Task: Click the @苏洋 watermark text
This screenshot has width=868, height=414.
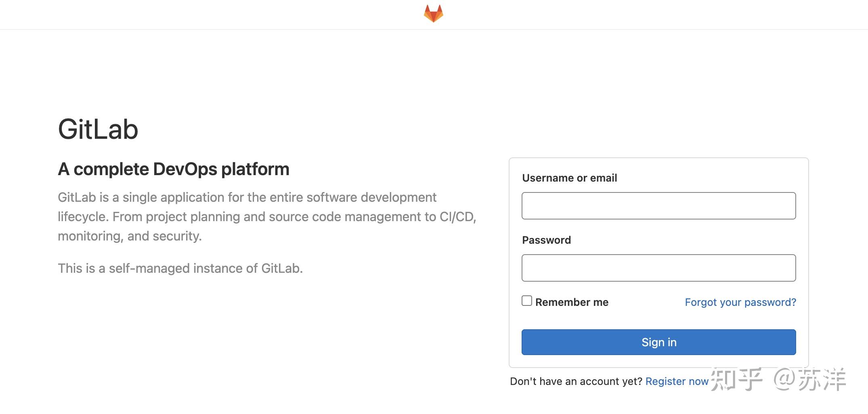Action: coord(809,379)
